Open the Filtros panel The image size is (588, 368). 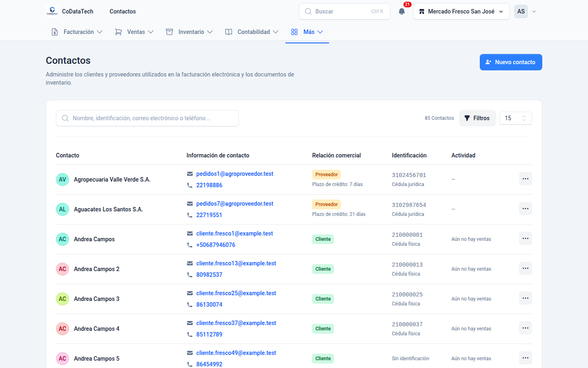[477, 118]
